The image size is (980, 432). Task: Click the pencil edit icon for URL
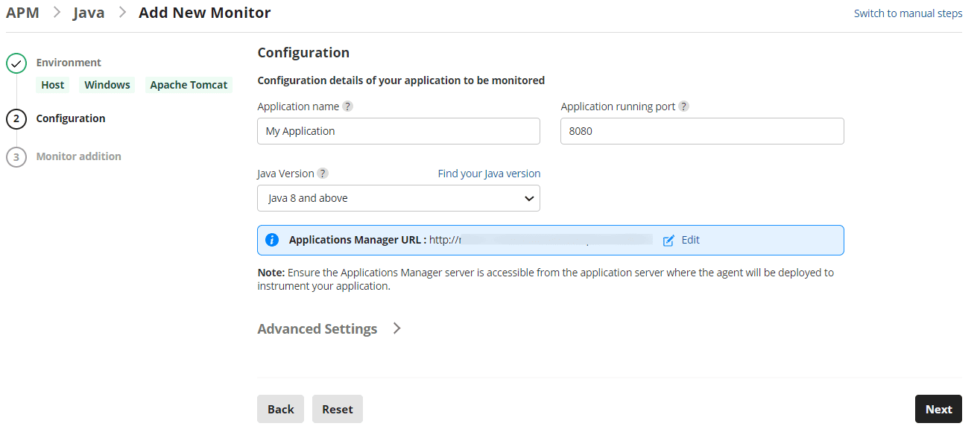(668, 240)
